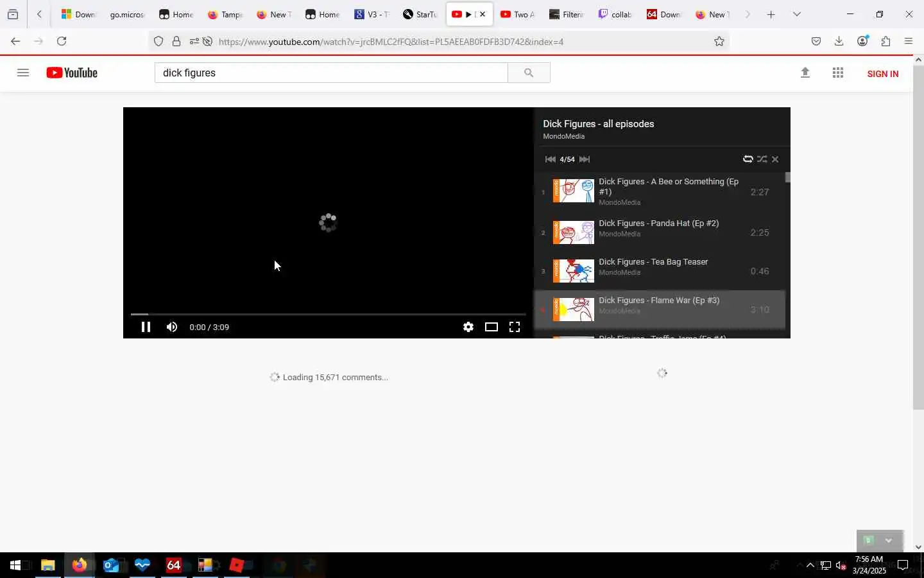Screen dimensions: 924x578
Task: Open Outlook from the taskbar
Action: click(x=111, y=565)
